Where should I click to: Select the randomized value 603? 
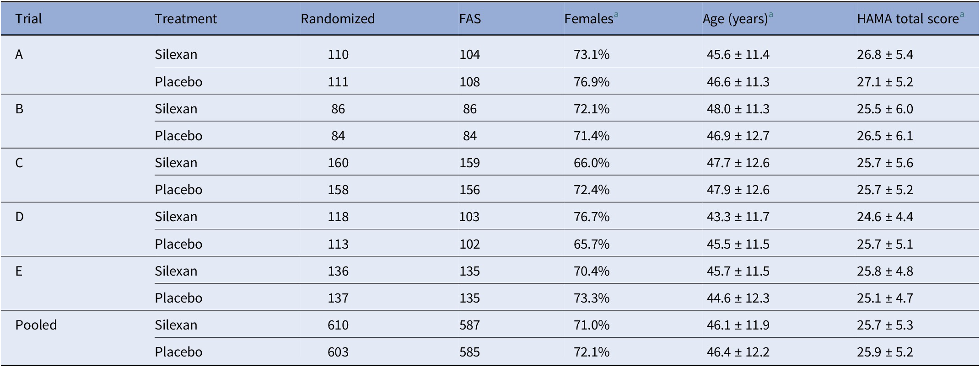338,352
